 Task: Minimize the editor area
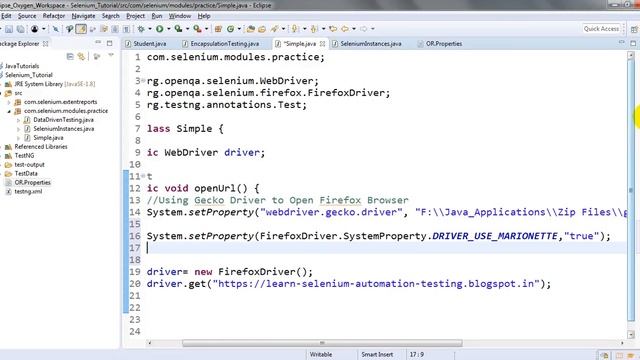(622, 42)
